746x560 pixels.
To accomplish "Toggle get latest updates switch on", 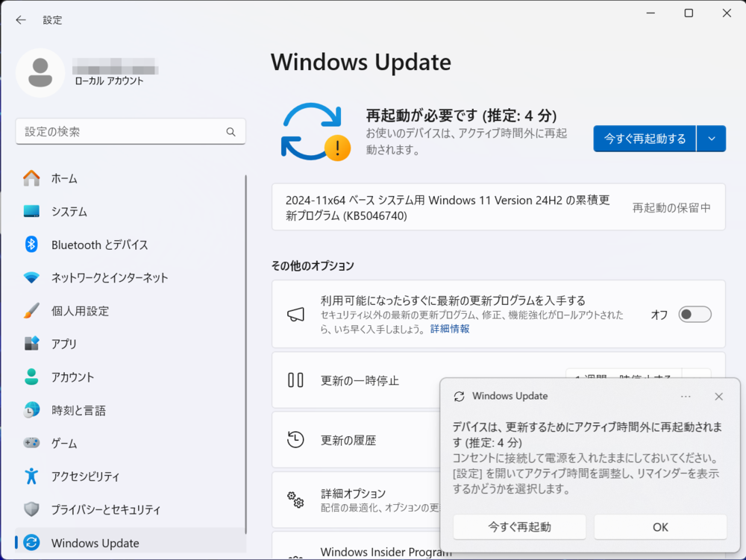I will pos(695,314).
